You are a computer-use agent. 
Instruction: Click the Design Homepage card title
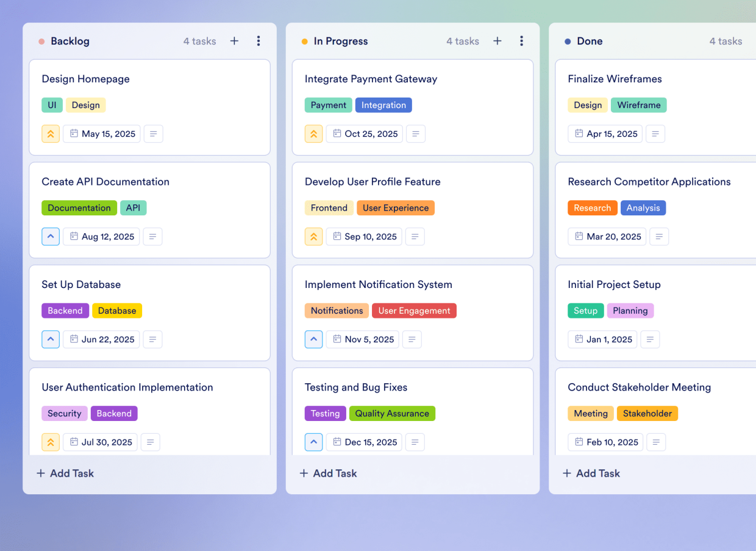point(85,79)
